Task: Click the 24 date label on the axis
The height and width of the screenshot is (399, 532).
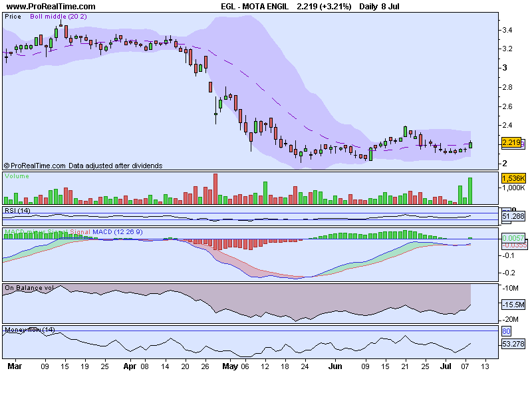Action: 305,366
